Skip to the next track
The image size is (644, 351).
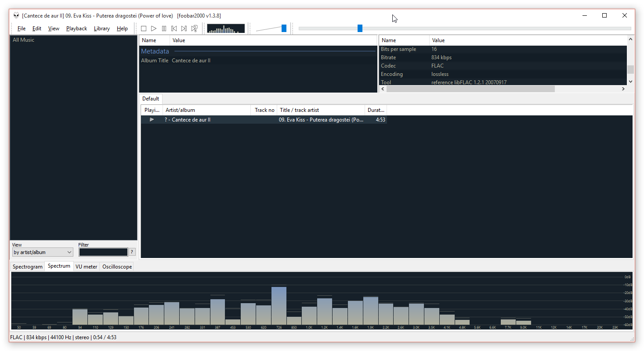click(x=184, y=29)
